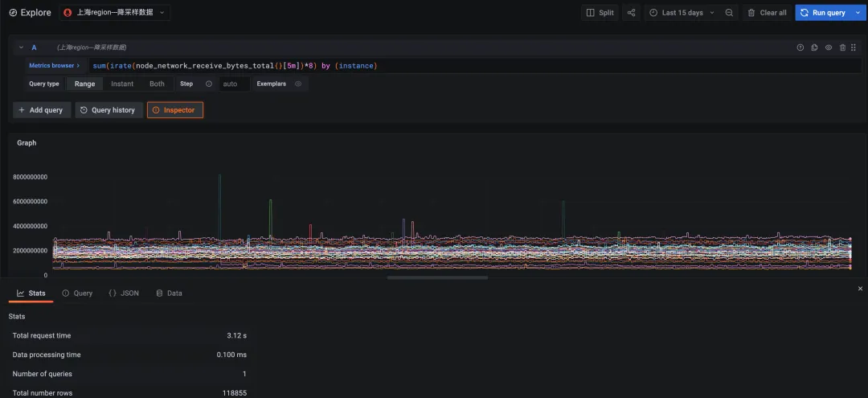Image resolution: width=868 pixels, height=398 pixels.
Task: Open the Run query interval dropdown arrow
Action: (x=858, y=13)
